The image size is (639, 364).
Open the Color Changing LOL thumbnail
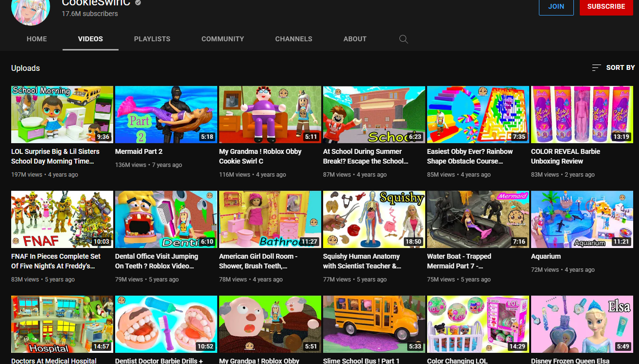[478, 324]
